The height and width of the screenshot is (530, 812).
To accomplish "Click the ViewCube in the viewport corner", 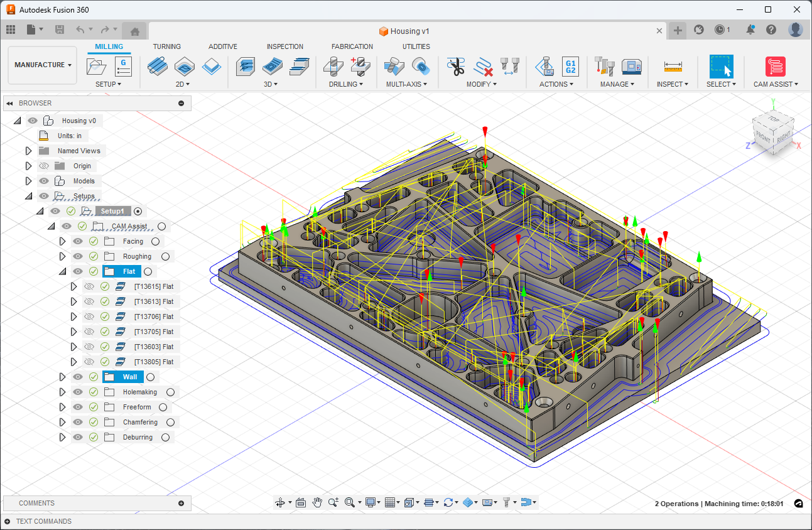I will click(773, 131).
